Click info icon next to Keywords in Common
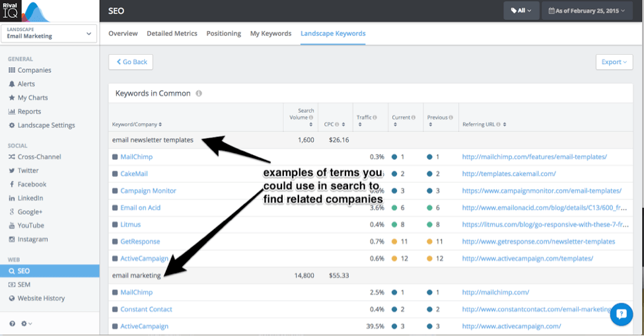Image resolution: width=644 pixels, height=336 pixels. (x=199, y=94)
